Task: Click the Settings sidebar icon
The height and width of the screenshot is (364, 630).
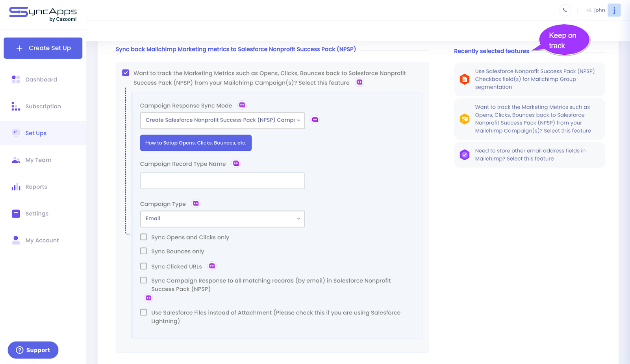Action: click(16, 213)
